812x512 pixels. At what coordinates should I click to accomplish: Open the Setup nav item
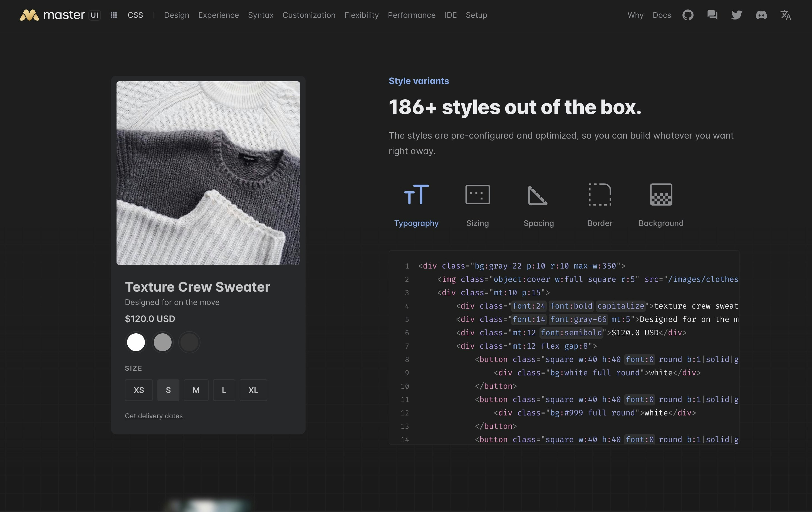[476, 15]
